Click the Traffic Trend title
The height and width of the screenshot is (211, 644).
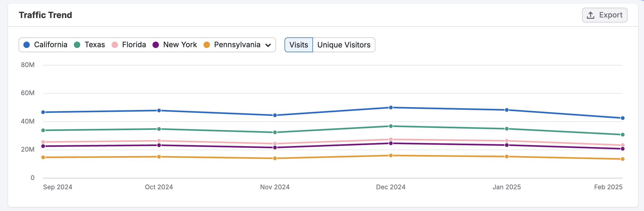(45, 15)
